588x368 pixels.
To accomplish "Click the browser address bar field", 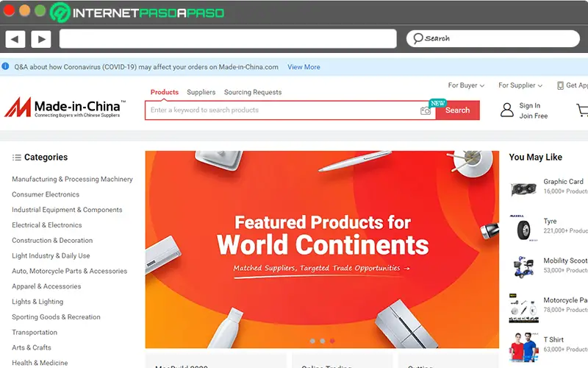I will pyautogui.click(x=228, y=39).
